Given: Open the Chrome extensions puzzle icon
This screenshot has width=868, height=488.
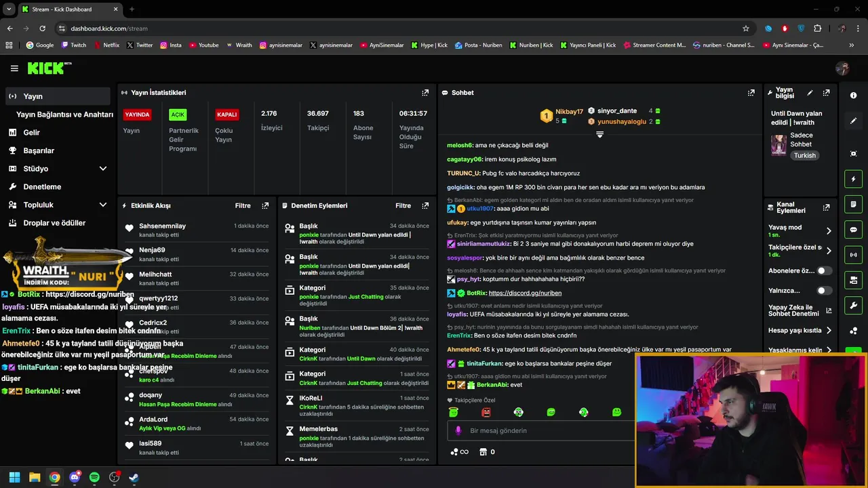Looking at the screenshot, I should (x=817, y=28).
